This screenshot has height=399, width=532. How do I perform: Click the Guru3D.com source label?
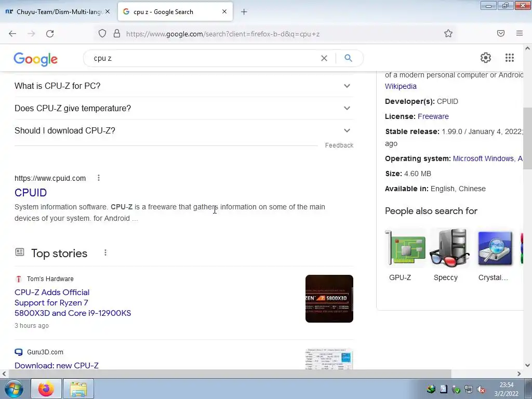click(x=45, y=352)
